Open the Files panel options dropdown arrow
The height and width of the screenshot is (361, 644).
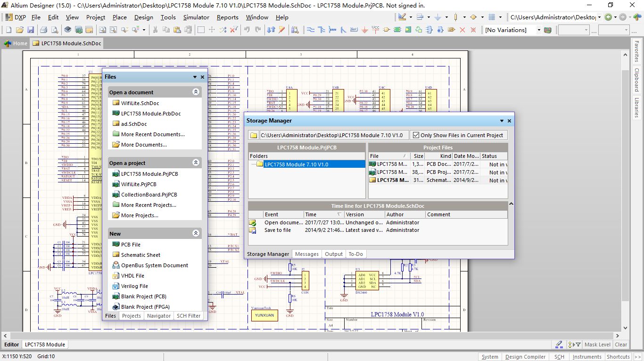(195, 77)
